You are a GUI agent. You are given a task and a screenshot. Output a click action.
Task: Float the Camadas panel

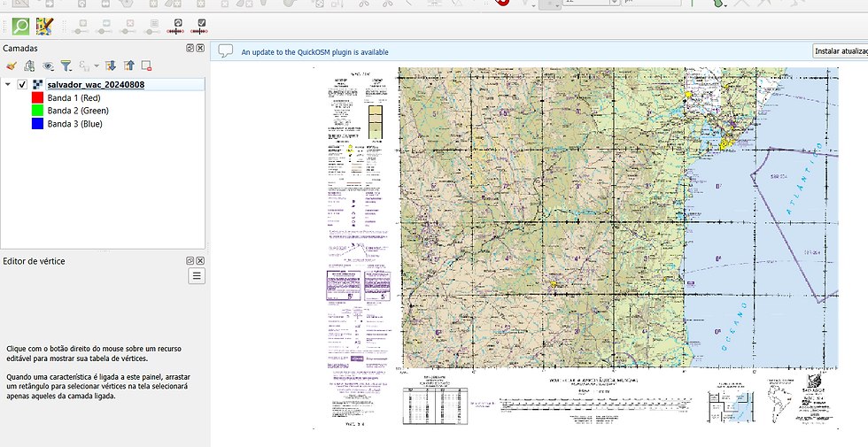[190, 48]
